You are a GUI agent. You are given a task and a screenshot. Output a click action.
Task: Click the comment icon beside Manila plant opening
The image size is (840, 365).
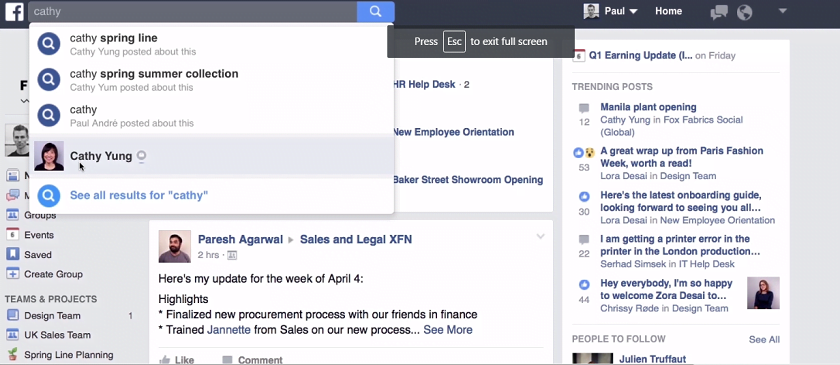[584, 109]
